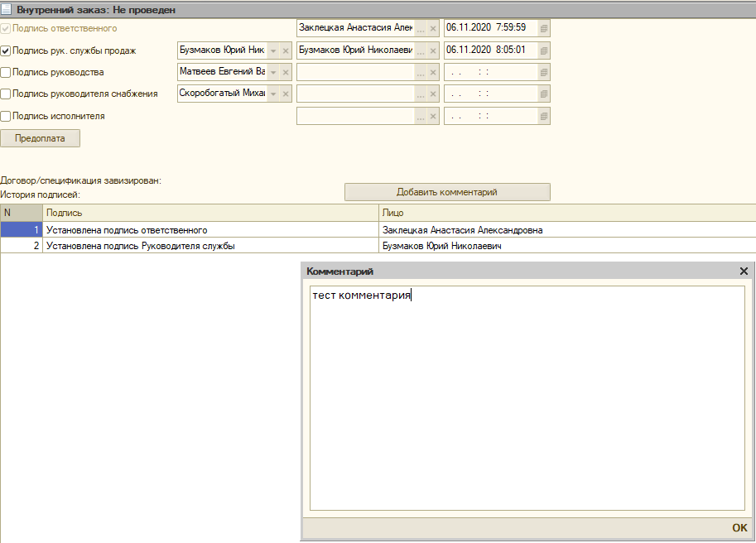
Task: Clear empty signer field in руководителя снабжения row
Action: point(433,94)
